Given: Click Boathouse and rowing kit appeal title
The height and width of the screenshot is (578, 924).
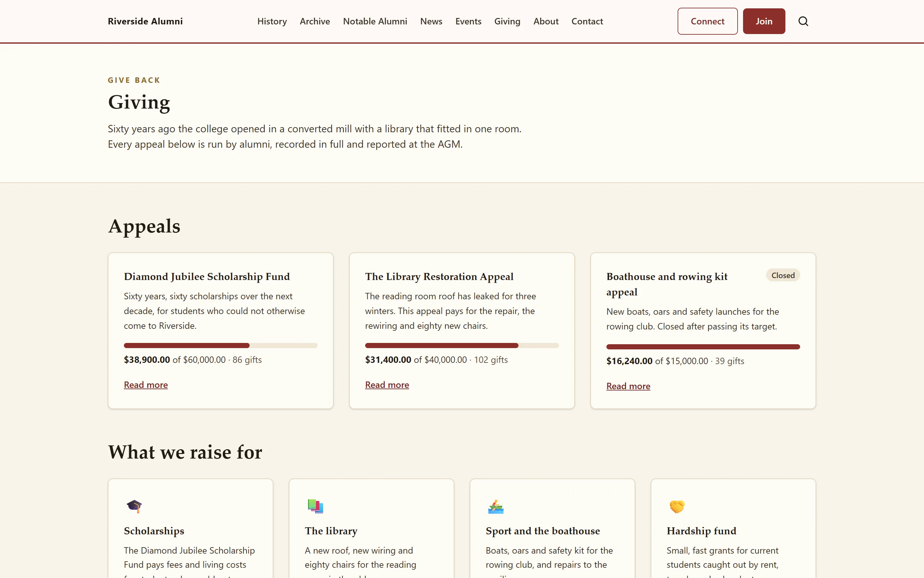Looking at the screenshot, I should coord(667,284).
